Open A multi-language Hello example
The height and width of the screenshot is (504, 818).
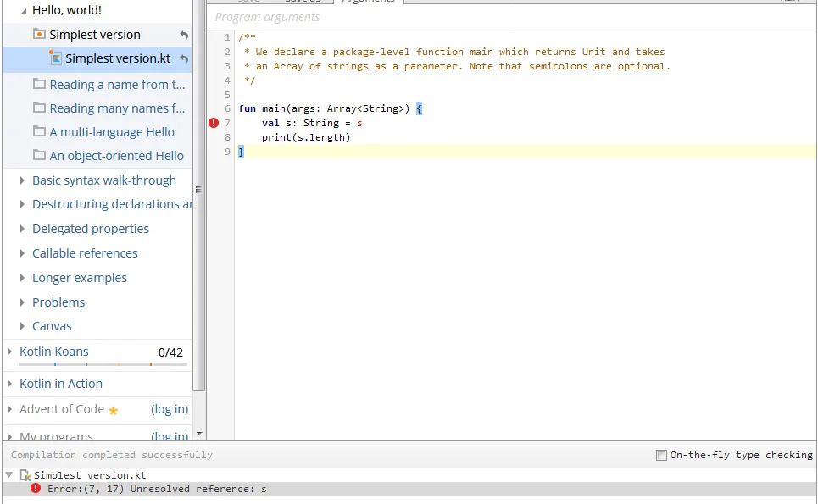tap(112, 132)
